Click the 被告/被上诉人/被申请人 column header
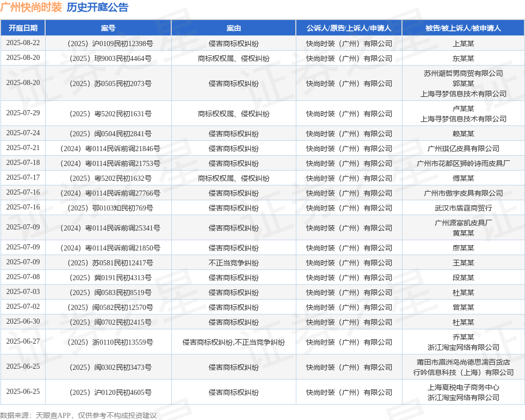 [463, 28]
